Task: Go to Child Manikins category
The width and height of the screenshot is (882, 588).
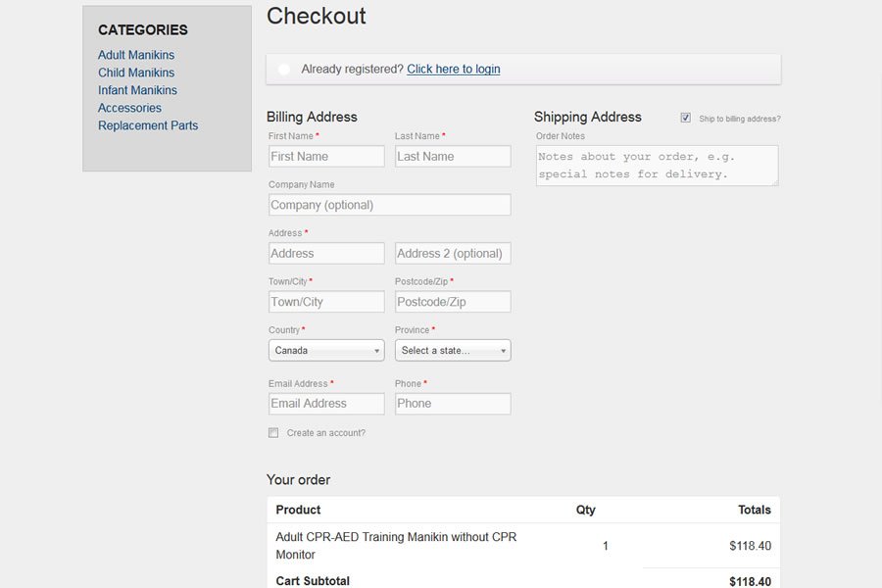Action: coord(136,73)
